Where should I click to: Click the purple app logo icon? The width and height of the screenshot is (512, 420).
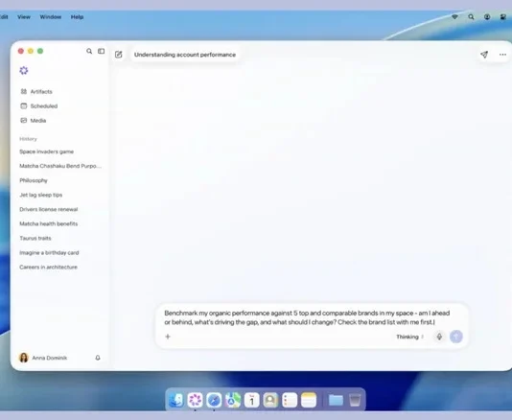pyautogui.click(x=24, y=71)
